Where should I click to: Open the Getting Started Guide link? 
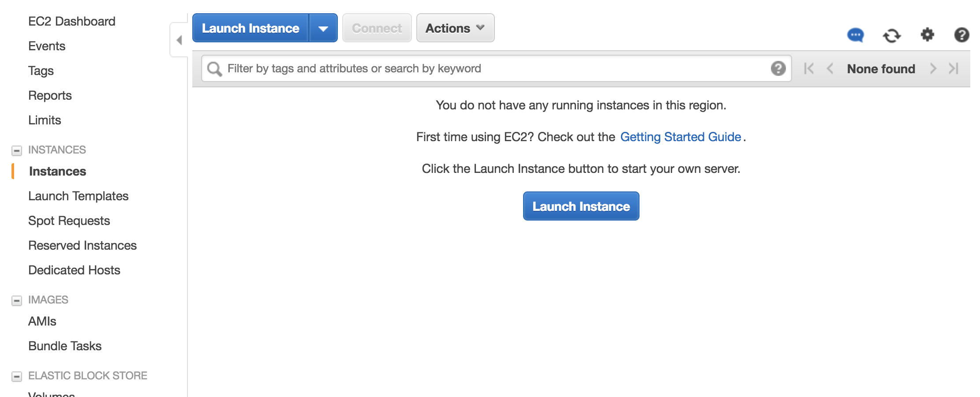681,137
